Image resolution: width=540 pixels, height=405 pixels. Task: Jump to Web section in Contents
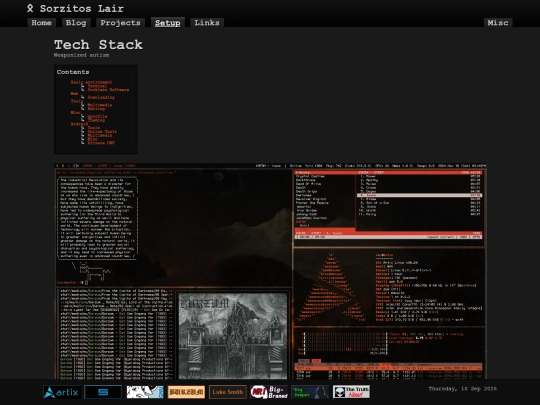point(74,93)
